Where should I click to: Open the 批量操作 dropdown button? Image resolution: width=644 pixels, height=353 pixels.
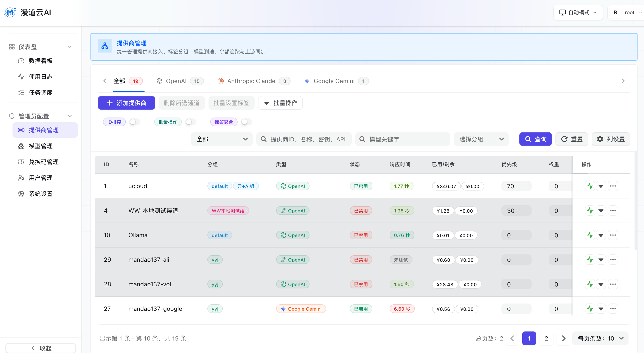[x=280, y=103]
